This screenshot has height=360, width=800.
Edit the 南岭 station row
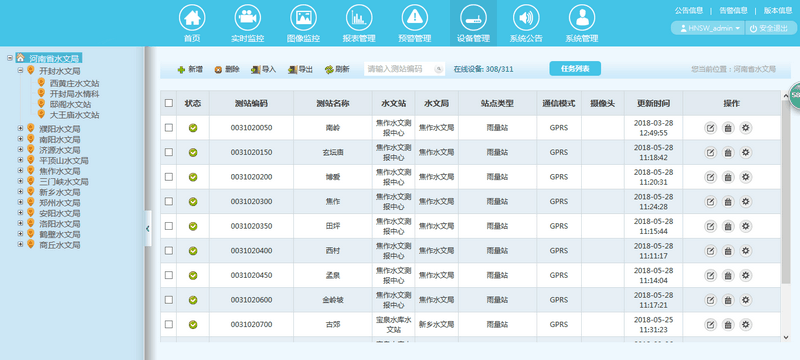coord(710,128)
